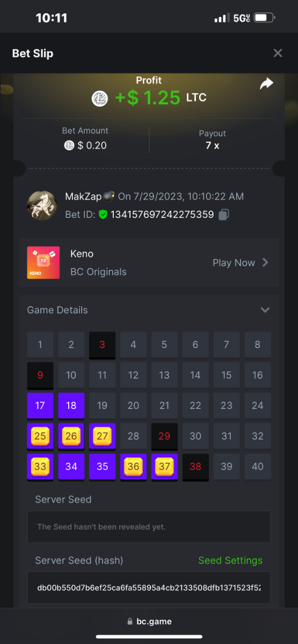Click the red missed tile 29
The height and width of the screenshot is (644, 298).
[164, 436]
